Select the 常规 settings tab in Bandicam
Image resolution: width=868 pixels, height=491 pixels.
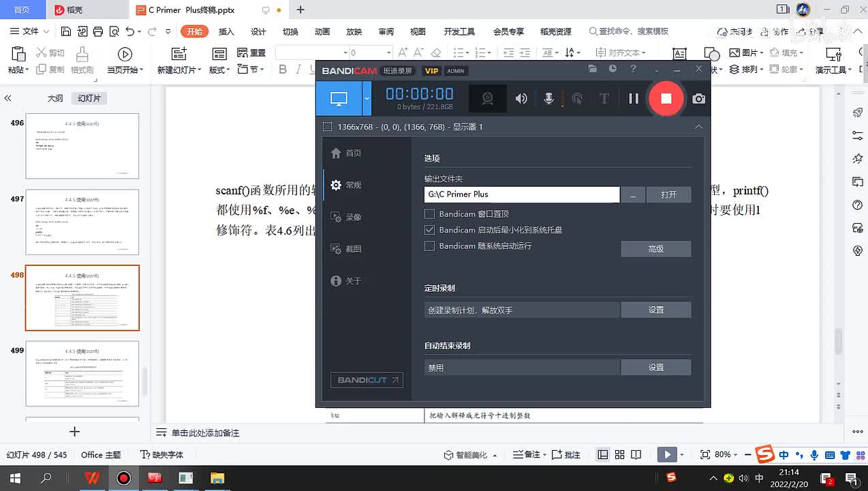click(x=346, y=185)
